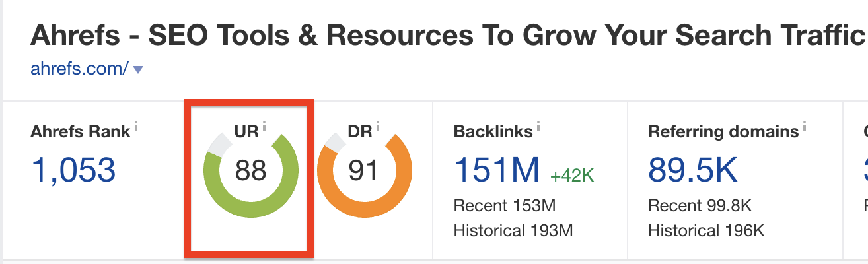Select the orange DR 91 gauge
Viewport: 868px width, 264px height.
click(364, 171)
